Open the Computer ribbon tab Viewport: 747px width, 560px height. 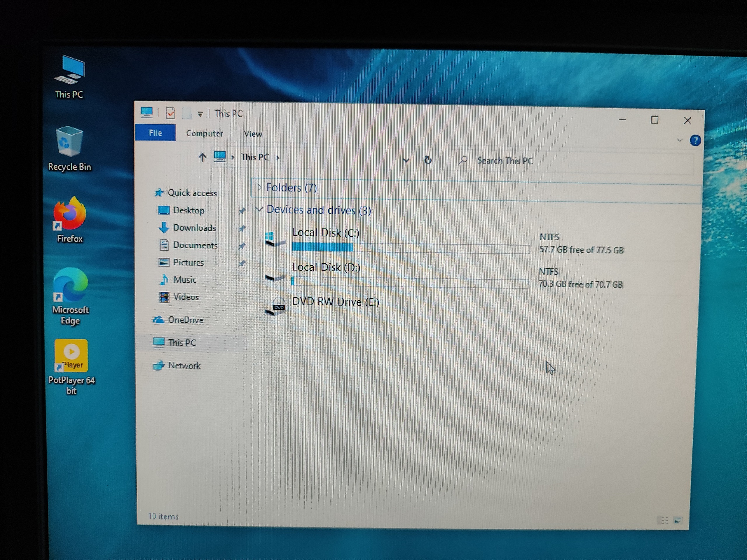coord(204,133)
